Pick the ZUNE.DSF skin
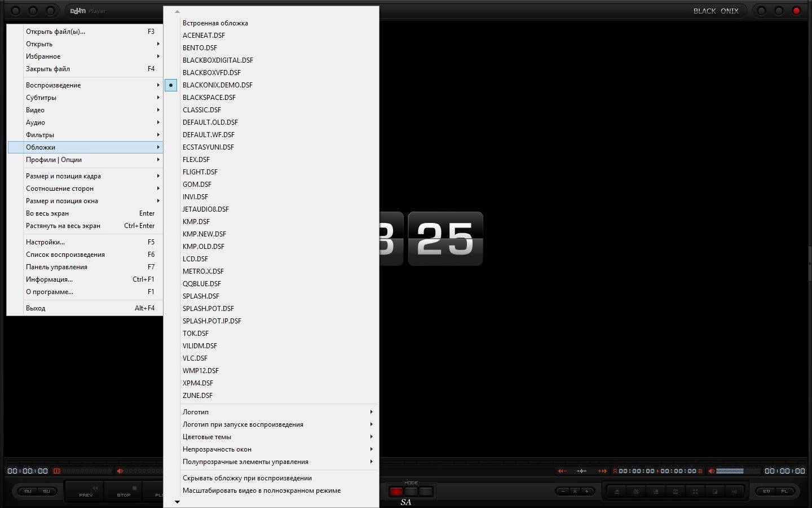The height and width of the screenshot is (508, 812). point(197,396)
